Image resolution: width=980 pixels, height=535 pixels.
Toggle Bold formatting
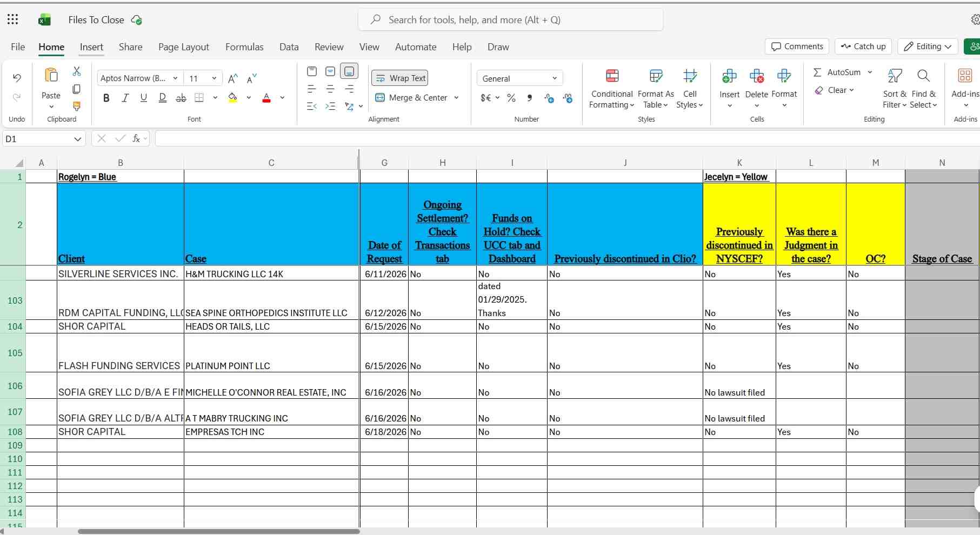[x=106, y=98]
